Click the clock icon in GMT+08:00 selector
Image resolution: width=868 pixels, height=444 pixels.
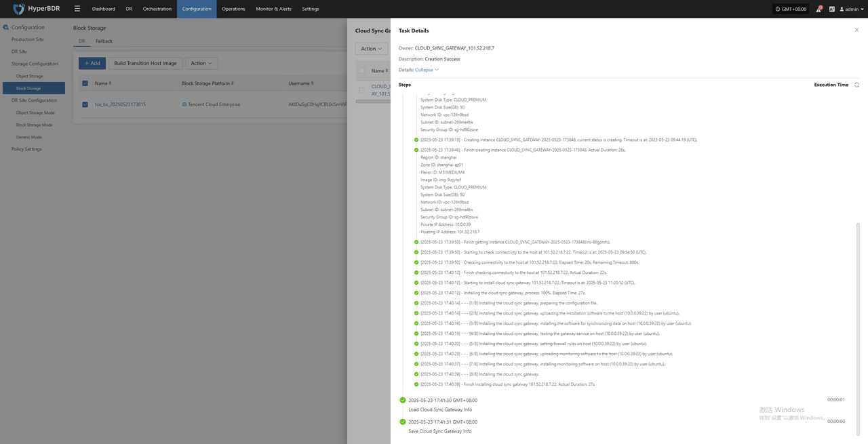(x=778, y=9)
